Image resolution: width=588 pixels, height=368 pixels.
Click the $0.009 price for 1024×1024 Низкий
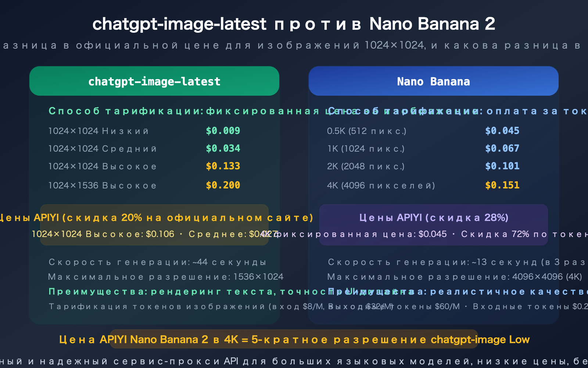223,131
